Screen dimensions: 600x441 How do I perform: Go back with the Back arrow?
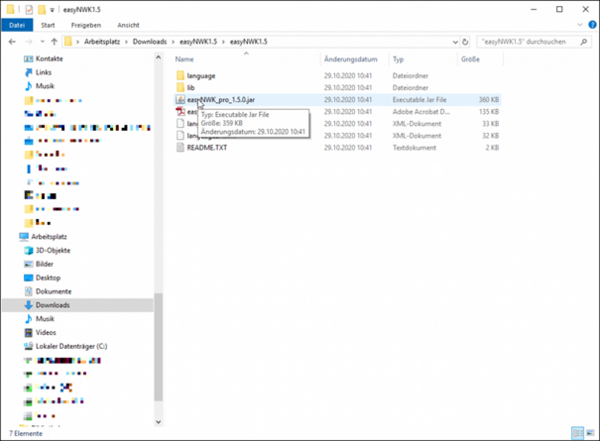coord(10,42)
